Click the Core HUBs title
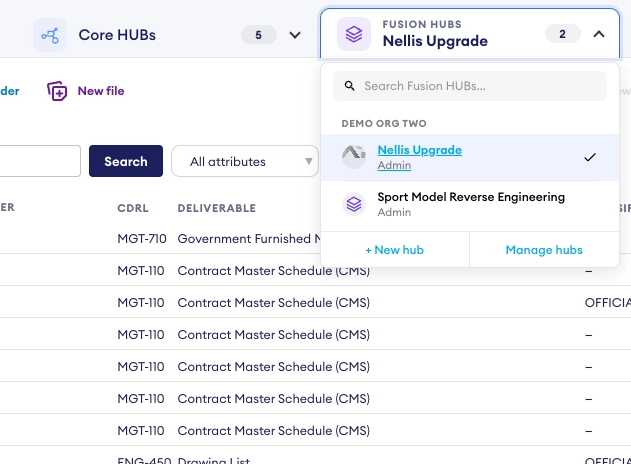 [117, 35]
